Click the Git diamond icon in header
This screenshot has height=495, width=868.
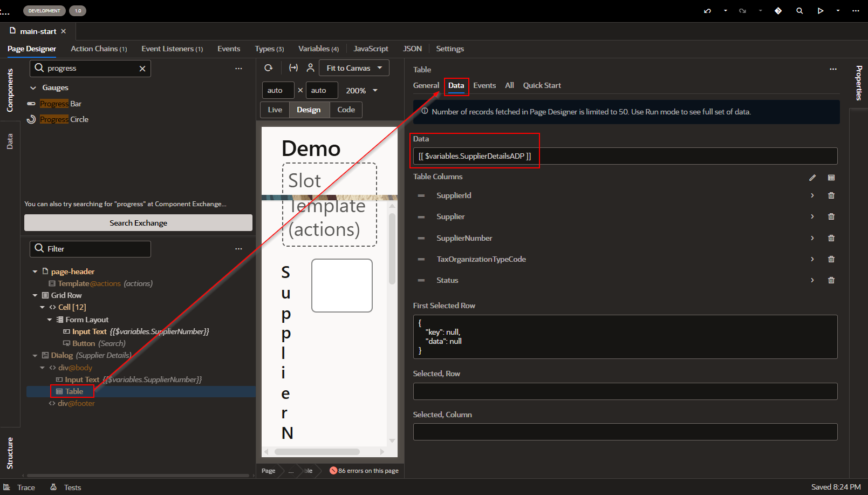pos(778,11)
